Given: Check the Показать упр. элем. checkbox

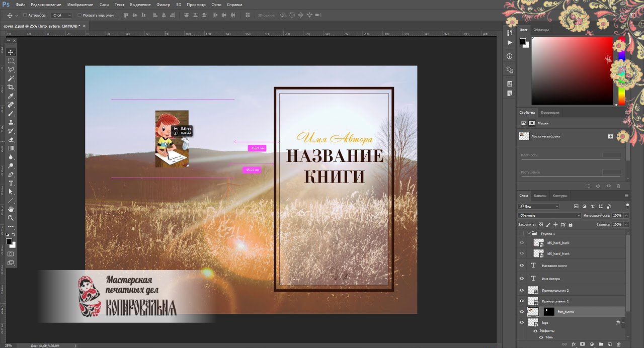Looking at the screenshot, I should (x=79, y=15).
